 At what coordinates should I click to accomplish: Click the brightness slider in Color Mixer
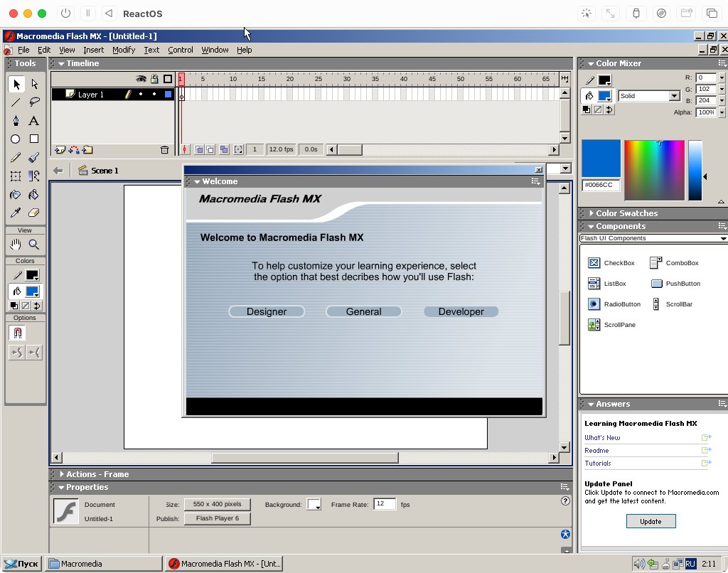point(695,171)
